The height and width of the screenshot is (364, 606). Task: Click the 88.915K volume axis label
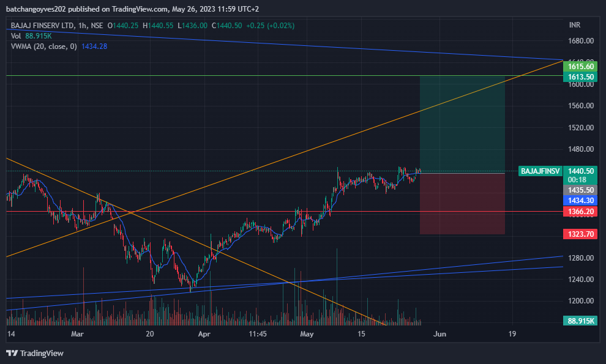(x=580, y=321)
